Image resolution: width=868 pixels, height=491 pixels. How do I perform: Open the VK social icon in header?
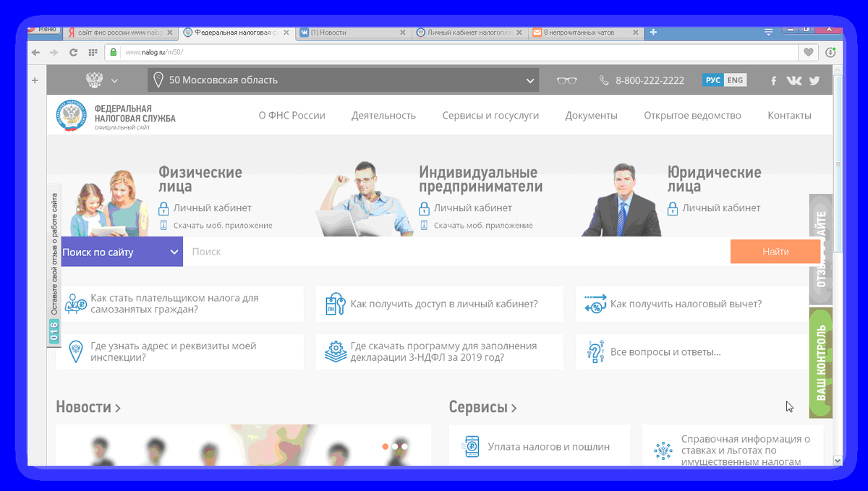[x=793, y=80]
